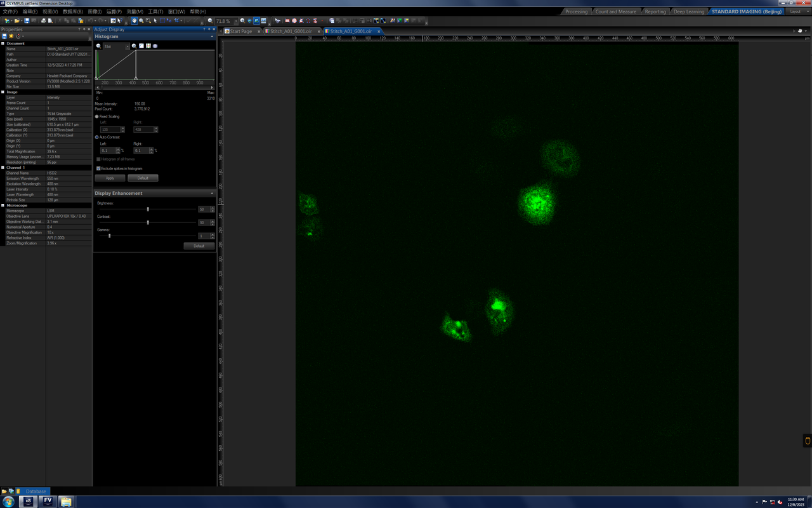Click histogram zoom-in magnifier icon
Image resolution: width=812 pixels, height=508 pixels.
[x=134, y=46]
